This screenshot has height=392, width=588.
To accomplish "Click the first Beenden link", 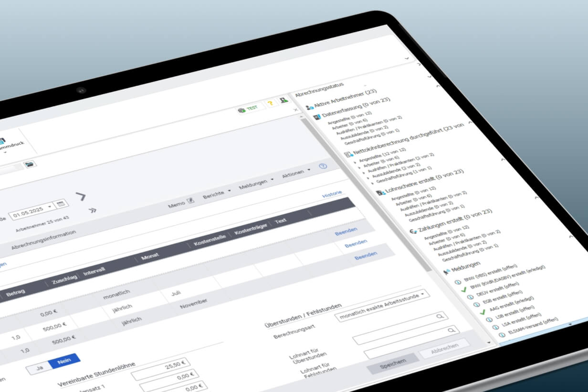I will coord(346,232).
